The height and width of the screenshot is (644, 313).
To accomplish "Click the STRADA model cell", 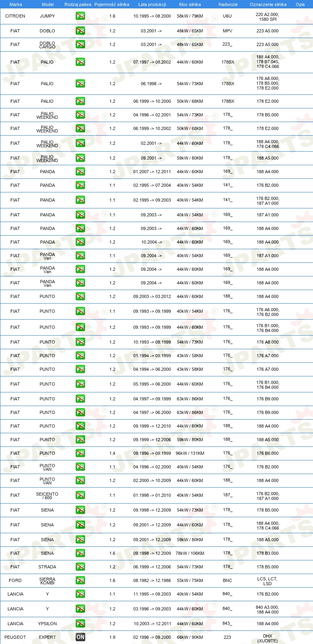I will tap(47, 567).
